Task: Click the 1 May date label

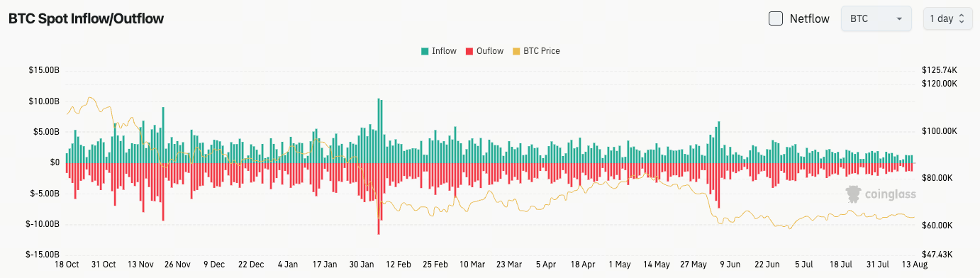Action: [x=620, y=265]
